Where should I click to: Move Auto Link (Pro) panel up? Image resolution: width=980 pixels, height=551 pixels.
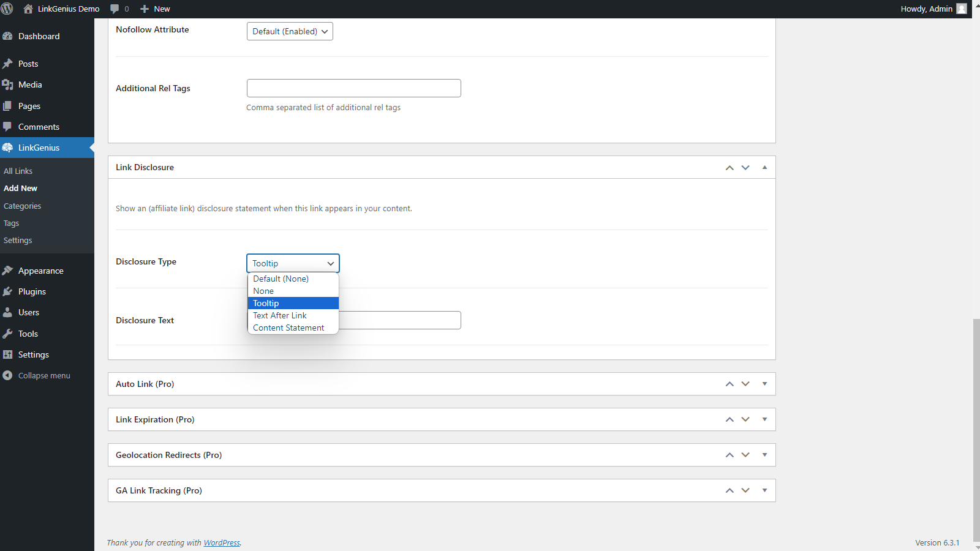[729, 384]
